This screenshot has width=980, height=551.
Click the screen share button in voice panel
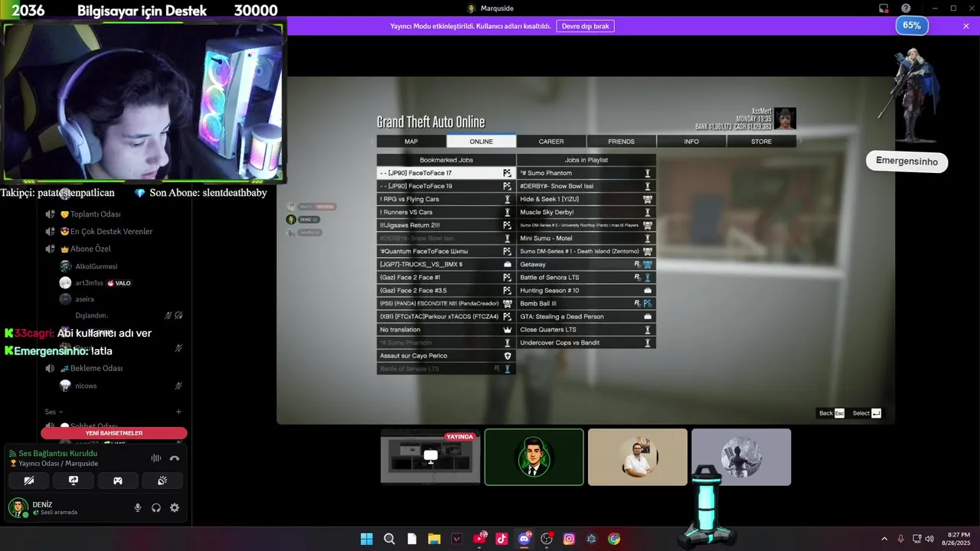coord(73,481)
